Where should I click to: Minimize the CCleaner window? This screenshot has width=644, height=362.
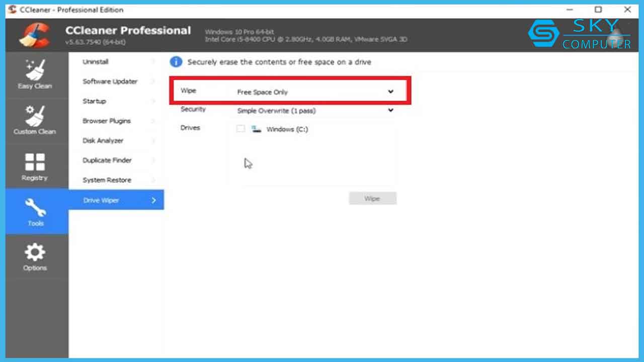tap(569, 10)
